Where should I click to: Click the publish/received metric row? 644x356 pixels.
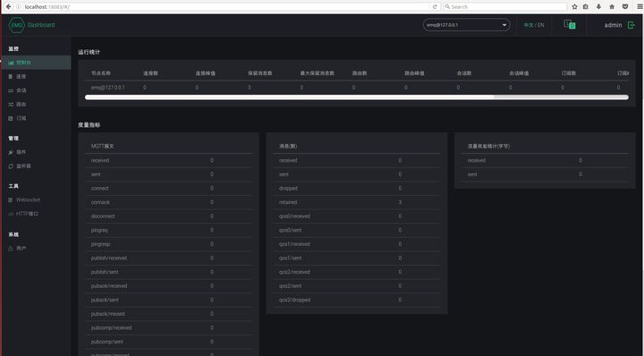[x=169, y=259]
